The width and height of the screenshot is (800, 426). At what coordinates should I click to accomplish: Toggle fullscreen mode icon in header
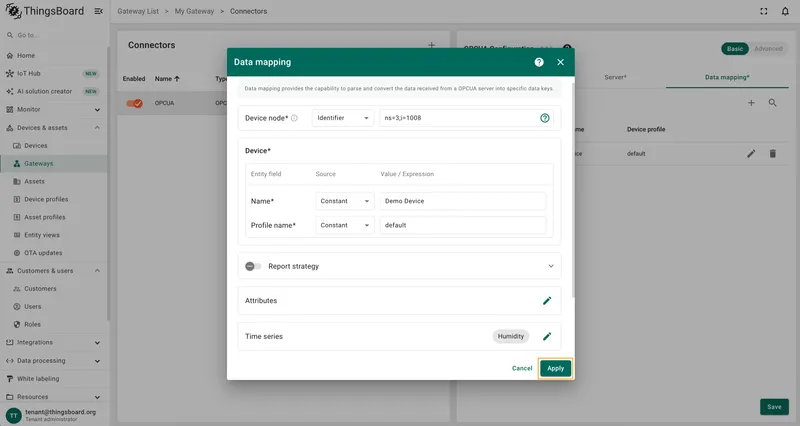tap(764, 11)
